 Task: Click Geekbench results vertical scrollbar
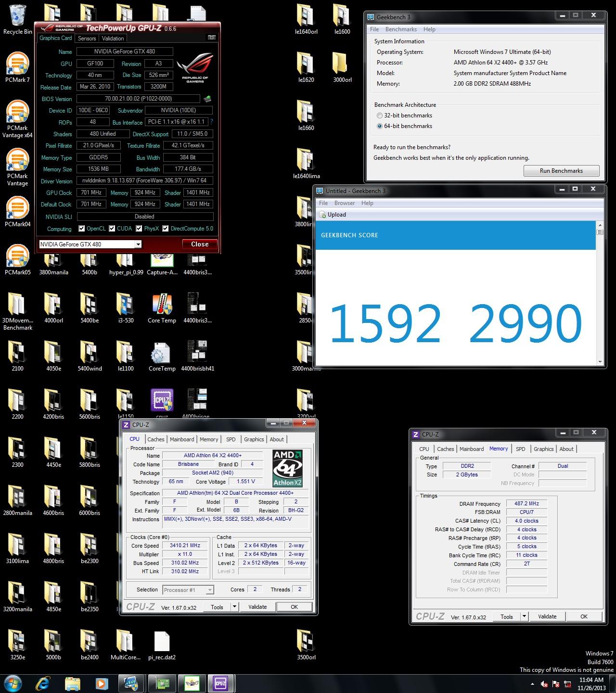(600, 293)
